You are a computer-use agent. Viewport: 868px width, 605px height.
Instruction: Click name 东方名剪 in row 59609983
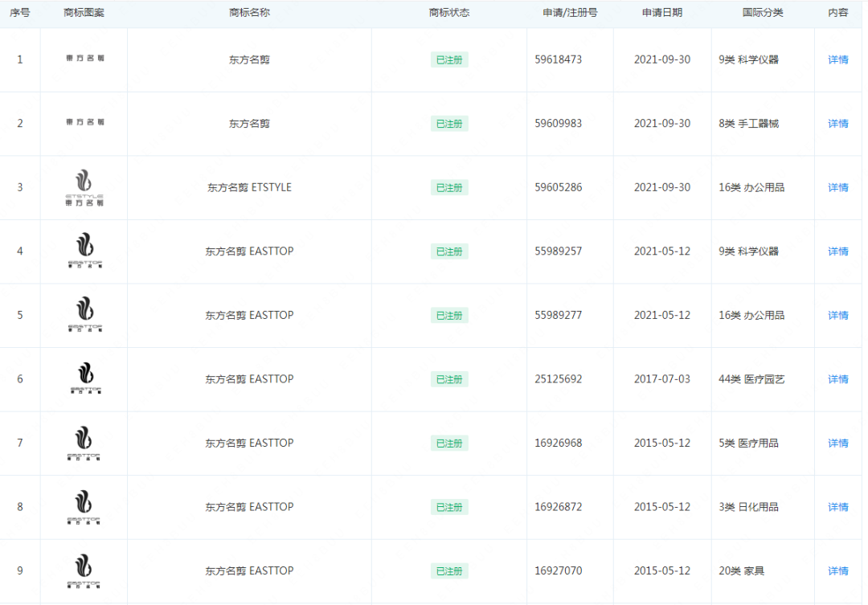[x=250, y=124]
